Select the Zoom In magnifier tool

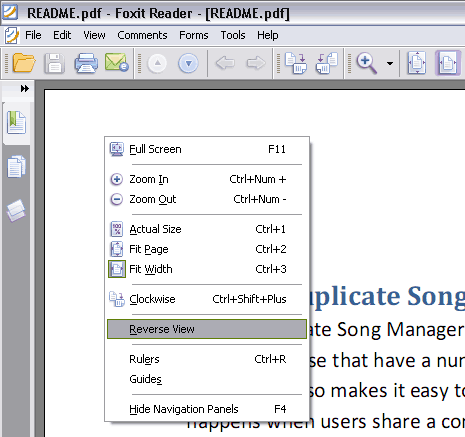[x=366, y=63]
